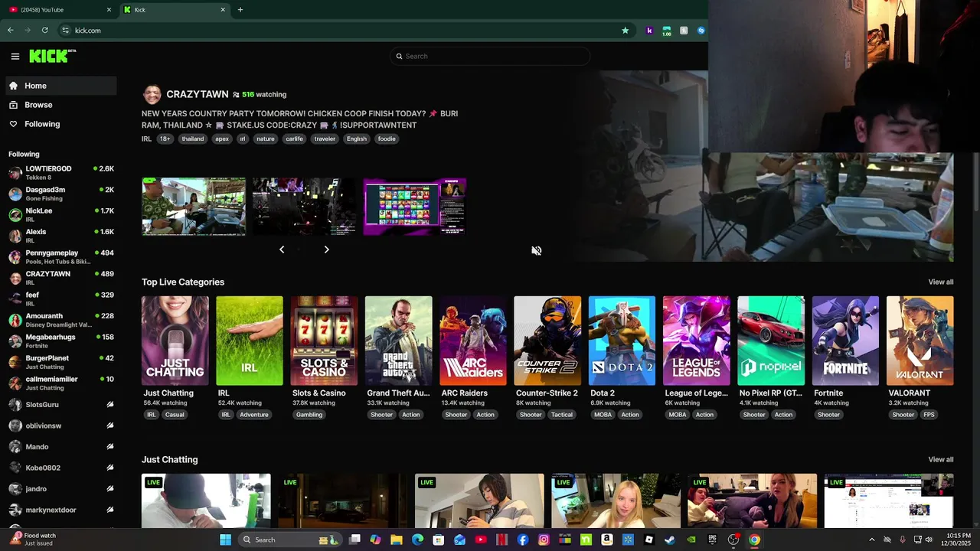Viewport: 980px width, 551px height.
Task: Open a new browser tab
Action: click(240, 10)
